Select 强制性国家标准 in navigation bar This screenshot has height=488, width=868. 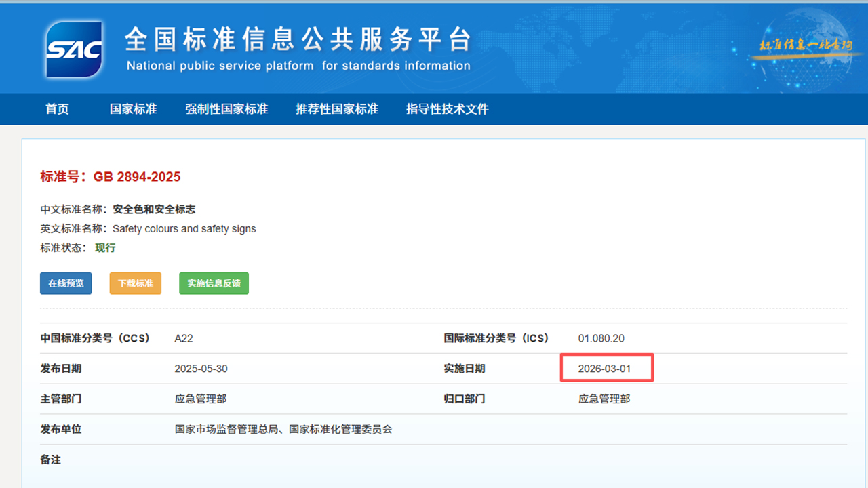click(226, 109)
